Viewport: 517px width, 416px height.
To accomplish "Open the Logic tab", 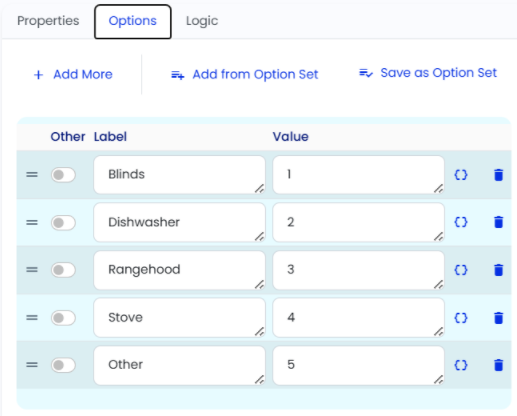I will pos(202,21).
